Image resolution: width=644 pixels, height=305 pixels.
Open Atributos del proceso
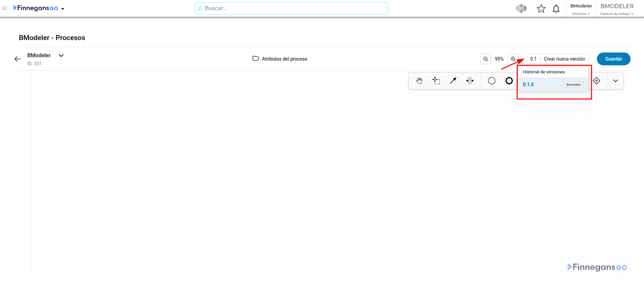coord(280,59)
